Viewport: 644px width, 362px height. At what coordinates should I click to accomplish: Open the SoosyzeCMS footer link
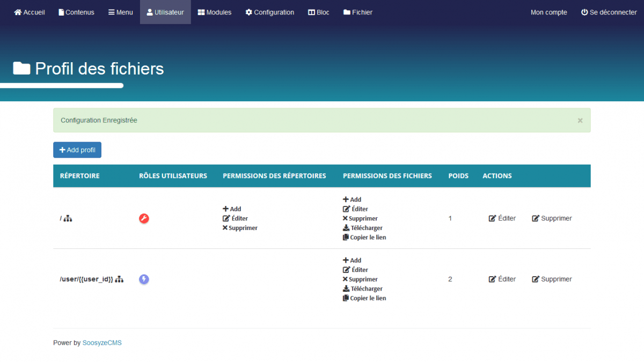[x=102, y=343]
